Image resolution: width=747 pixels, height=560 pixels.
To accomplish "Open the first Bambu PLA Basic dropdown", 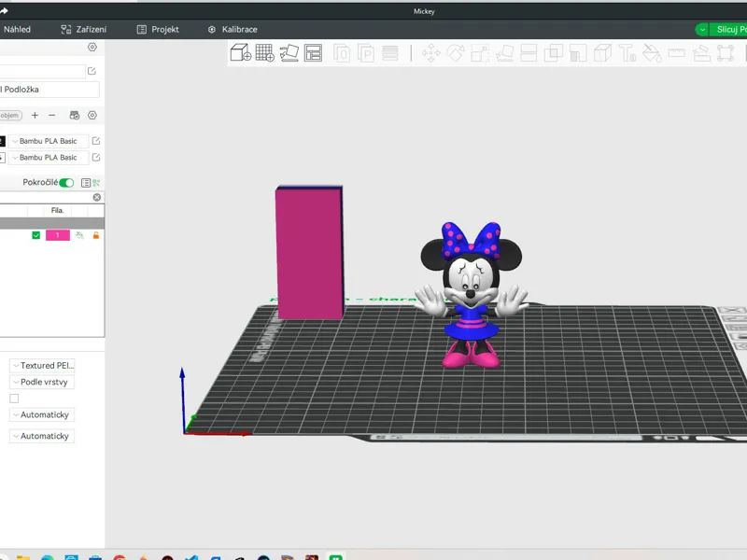I will (x=49, y=141).
